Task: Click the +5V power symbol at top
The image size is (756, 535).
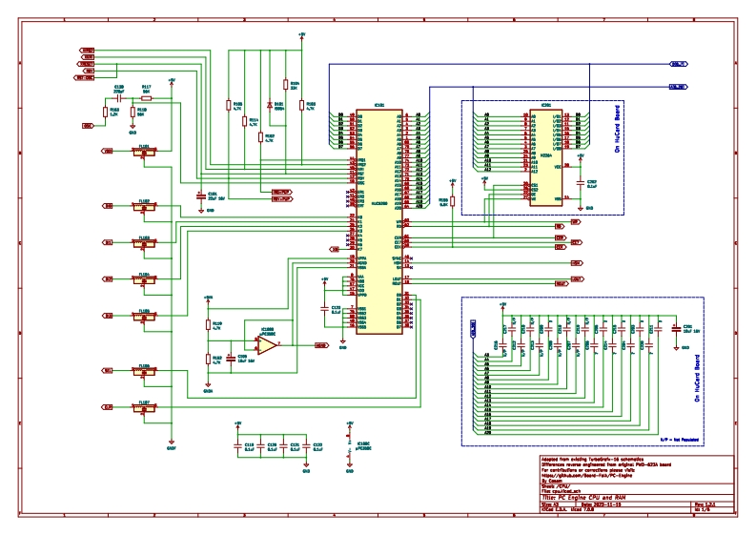Action: point(302,34)
